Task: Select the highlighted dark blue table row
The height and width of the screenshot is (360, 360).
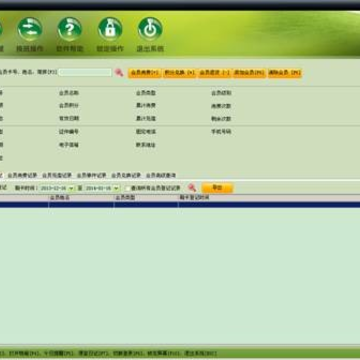Action: pyautogui.click(x=180, y=205)
